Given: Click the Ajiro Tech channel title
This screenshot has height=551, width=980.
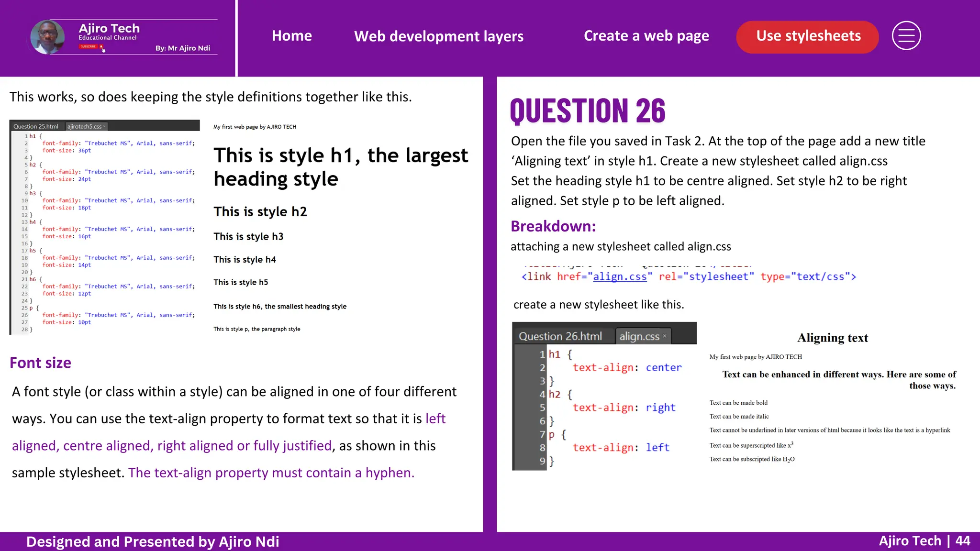Looking at the screenshot, I should click(x=109, y=28).
